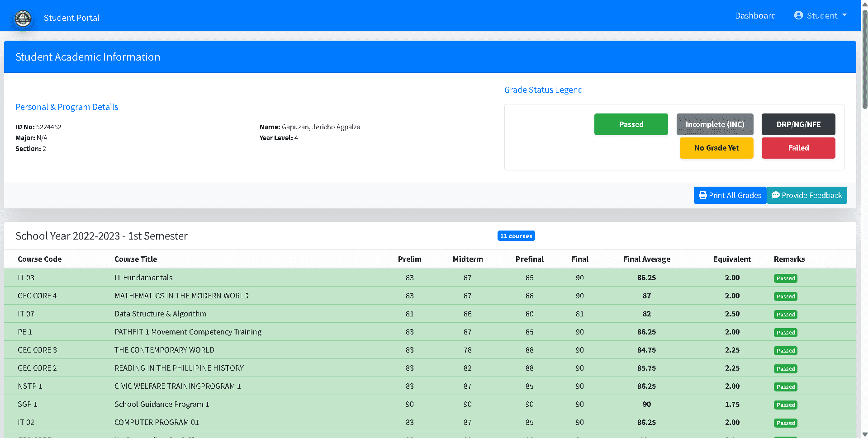Screen dimensions: 868x438
Task: Click the Grade Status Legend heading
Action: pos(543,90)
